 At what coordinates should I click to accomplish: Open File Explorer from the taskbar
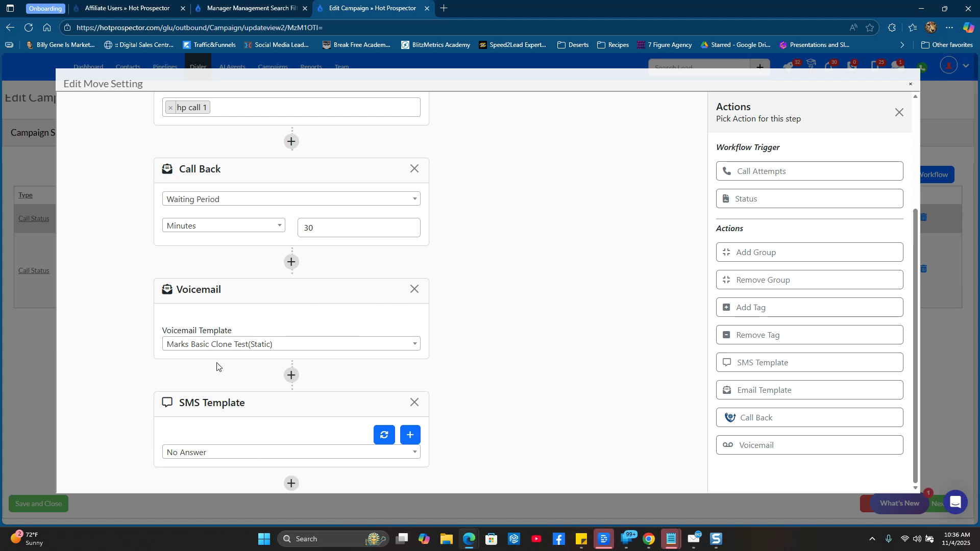pyautogui.click(x=446, y=539)
